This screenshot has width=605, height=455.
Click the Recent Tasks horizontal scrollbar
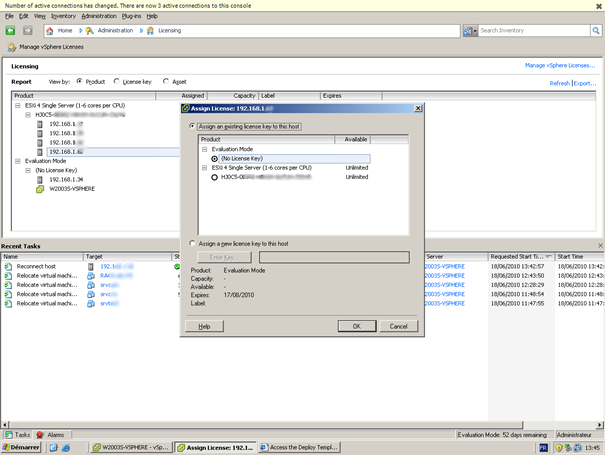(266, 425)
